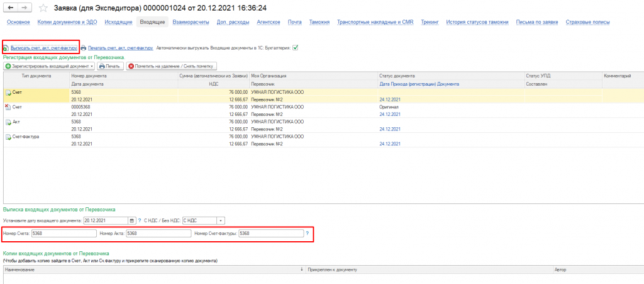Switch to the Таможня tab

click(319, 22)
